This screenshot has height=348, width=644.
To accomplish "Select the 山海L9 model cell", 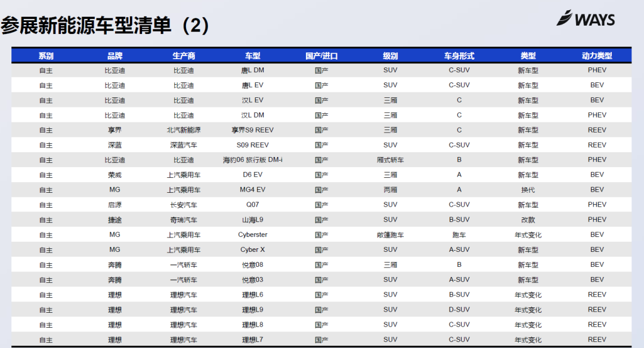I will click(x=253, y=220).
